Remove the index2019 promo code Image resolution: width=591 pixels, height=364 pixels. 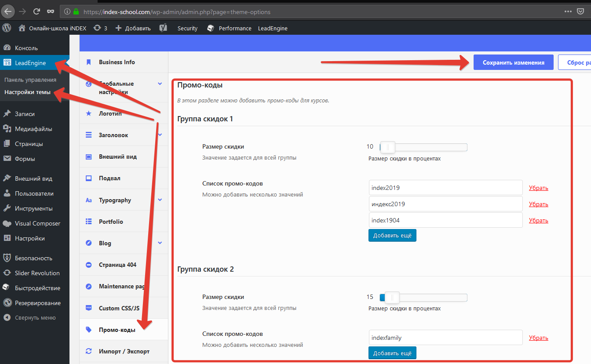click(538, 188)
